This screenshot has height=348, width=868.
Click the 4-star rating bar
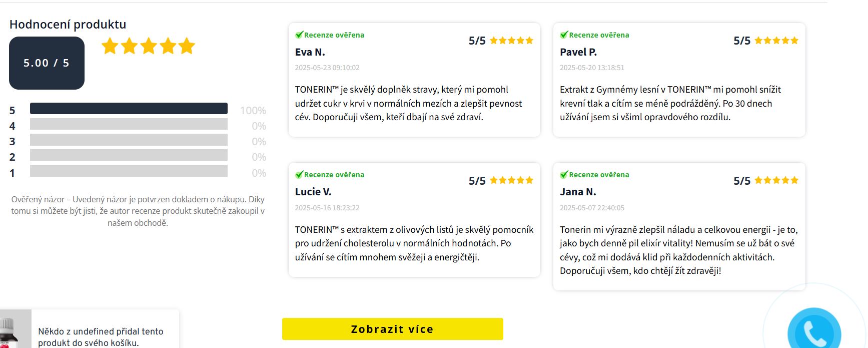pos(129,124)
